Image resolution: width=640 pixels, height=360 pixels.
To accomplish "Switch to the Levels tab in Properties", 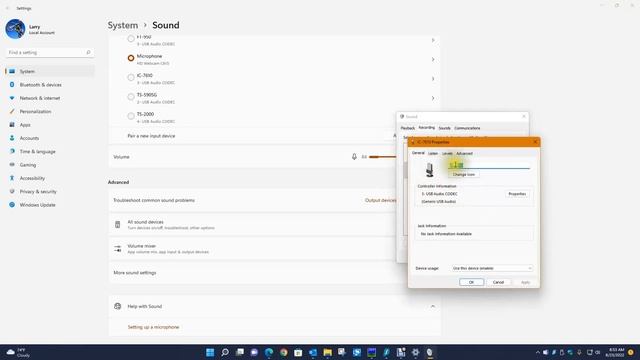I will (447, 153).
